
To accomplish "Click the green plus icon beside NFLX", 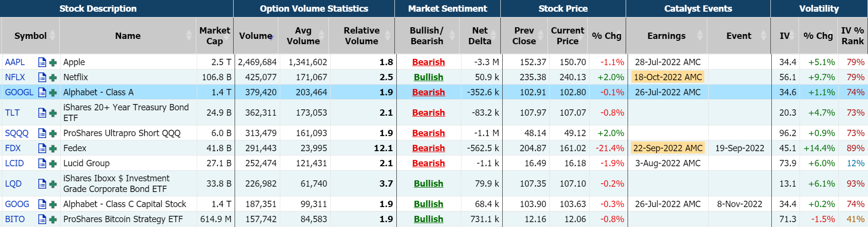I will pyautogui.click(x=53, y=77).
